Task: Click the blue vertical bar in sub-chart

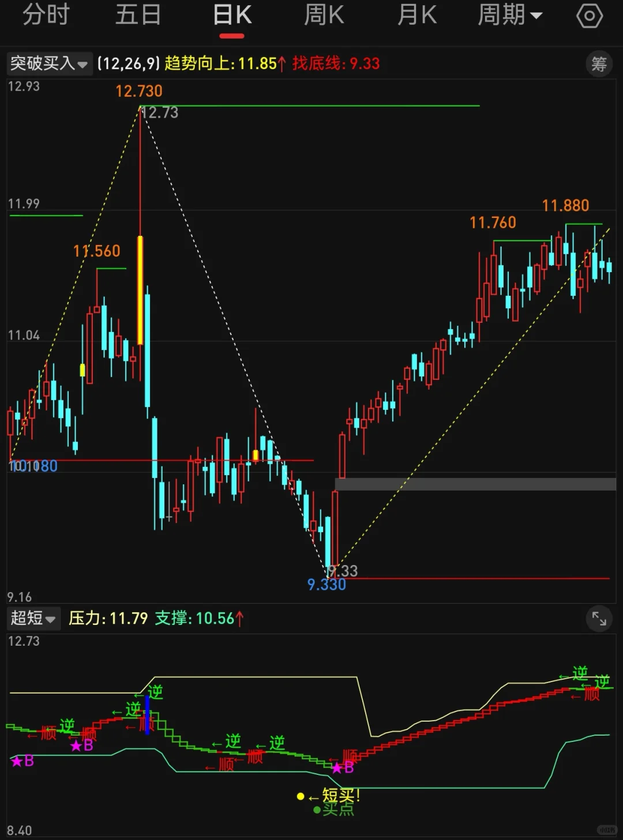Action: point(148,714)
